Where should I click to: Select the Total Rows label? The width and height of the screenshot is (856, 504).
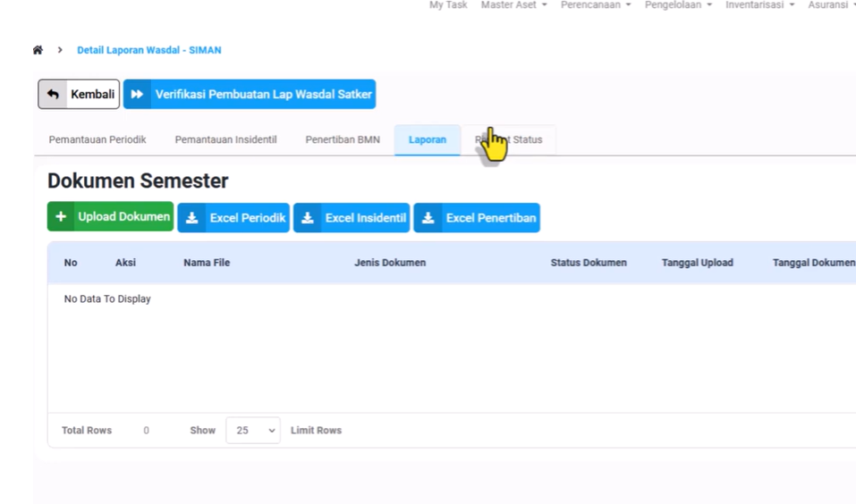[87, 431]
